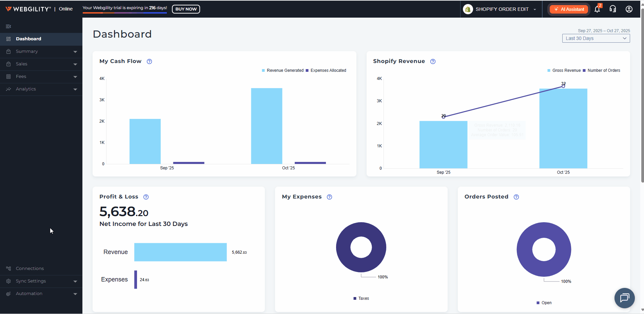Click the Buy Now button
This screenshot has width=644, height=314.
click(186, 9)
